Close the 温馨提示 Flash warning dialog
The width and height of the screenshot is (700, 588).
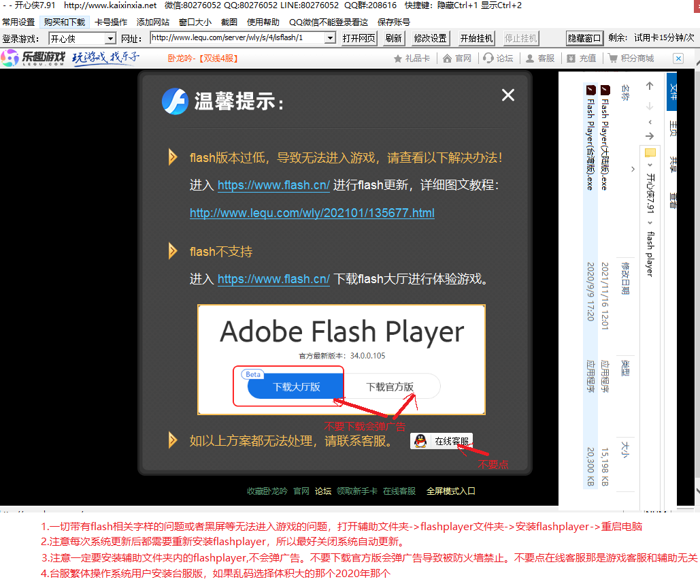508,95
